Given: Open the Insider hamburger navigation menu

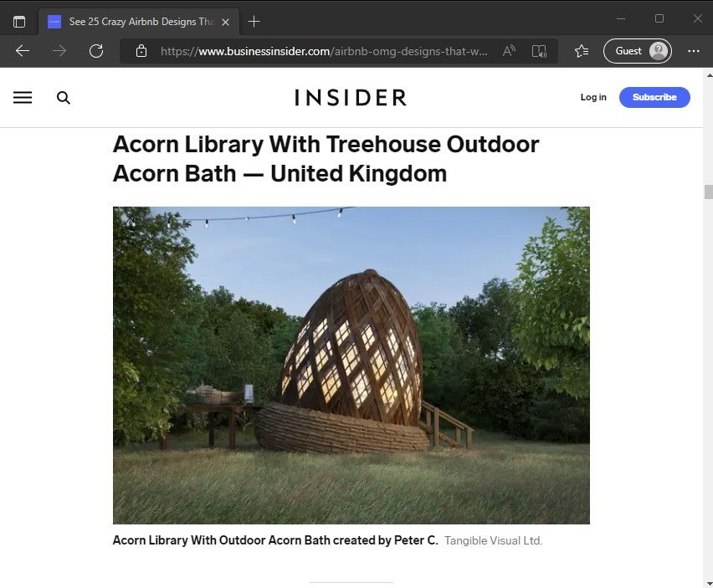Looking at the screenshot, I should coord(23,97).
